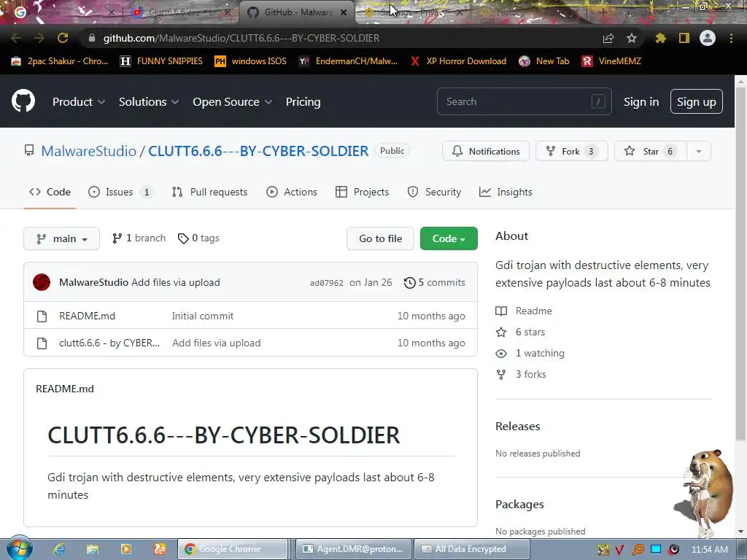This screenshot has height=560, width=747.
Task: Open the Windows Start orb
Action: coord(19,548)
